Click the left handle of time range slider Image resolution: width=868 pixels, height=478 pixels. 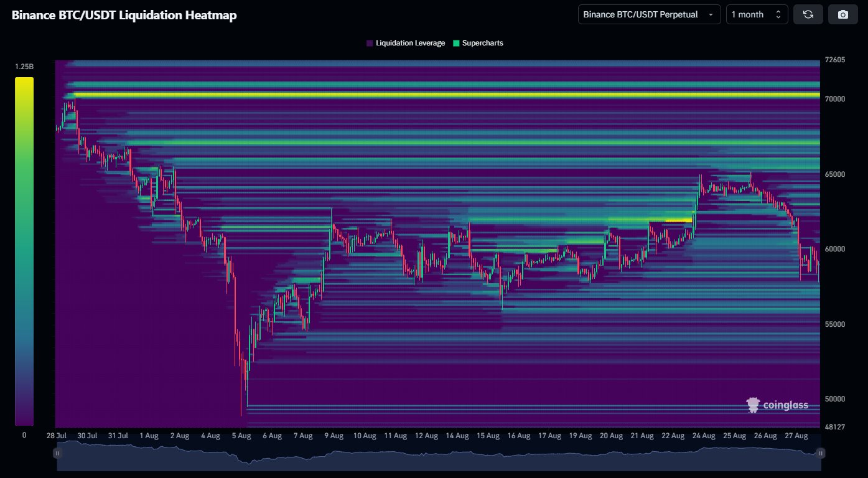[57, 454]
